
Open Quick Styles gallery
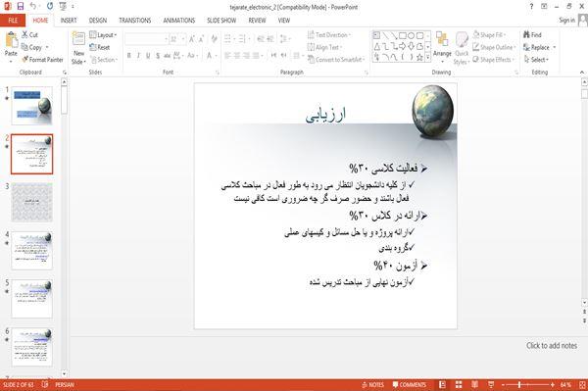click(462, 48)
